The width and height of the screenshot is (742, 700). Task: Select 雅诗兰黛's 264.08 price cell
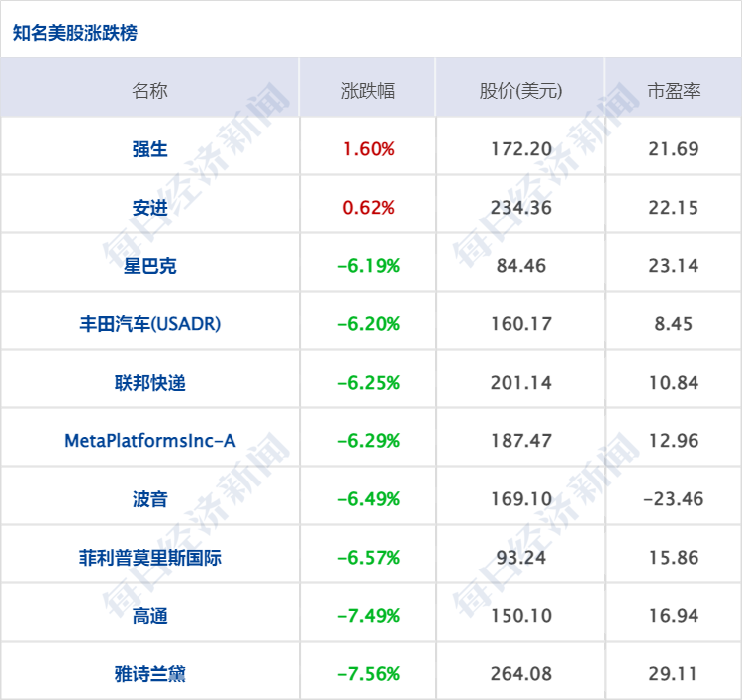520,674
